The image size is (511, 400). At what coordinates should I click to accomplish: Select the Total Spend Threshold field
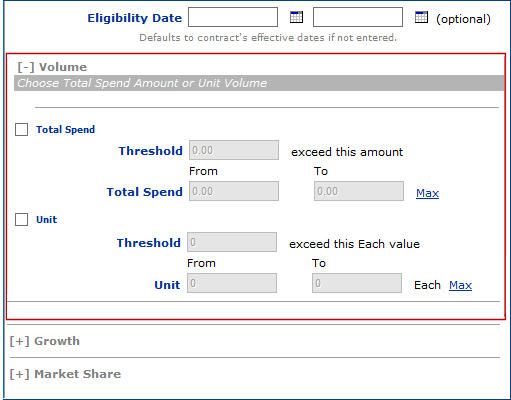(x=234, y=150)
